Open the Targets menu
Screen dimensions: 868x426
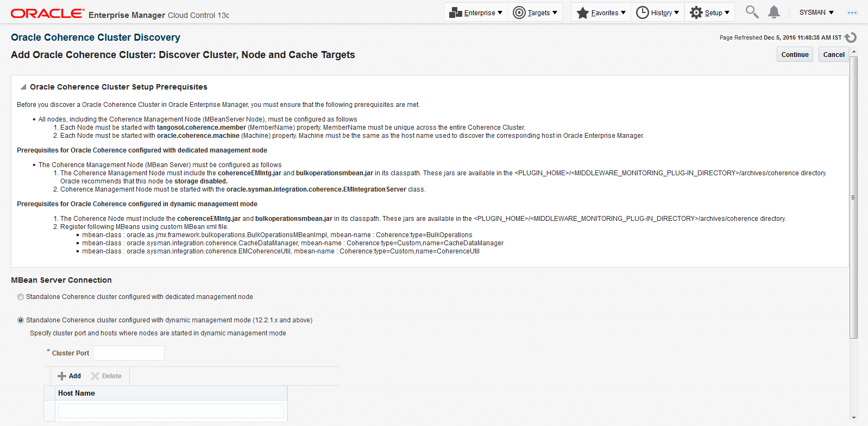click(x=535, y=12)
